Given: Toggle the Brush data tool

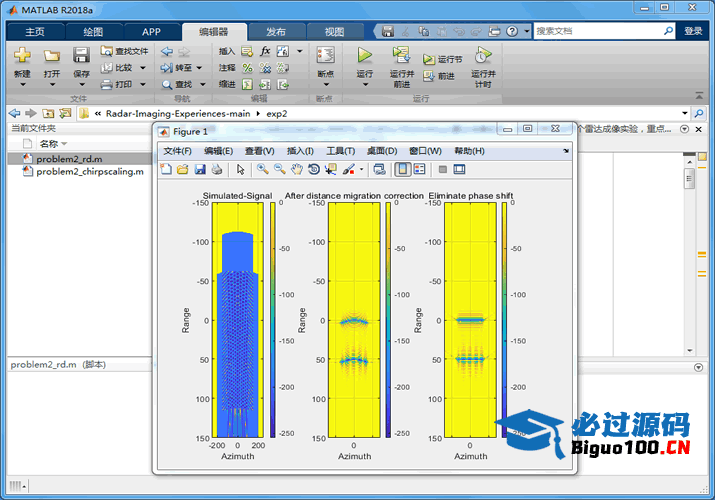Looking at the screenshot, I should point(349,170).
